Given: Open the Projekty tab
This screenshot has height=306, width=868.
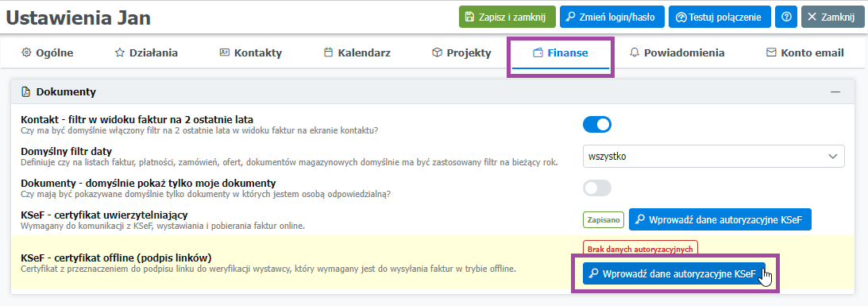Looking at the screenshot, I should [x=461, y=53].
